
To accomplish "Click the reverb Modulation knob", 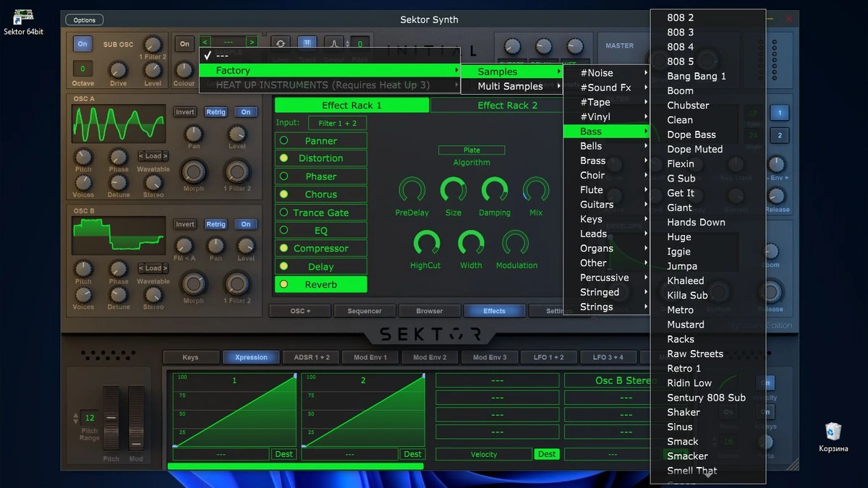I will pyautogui.click(x=516, y=244).
